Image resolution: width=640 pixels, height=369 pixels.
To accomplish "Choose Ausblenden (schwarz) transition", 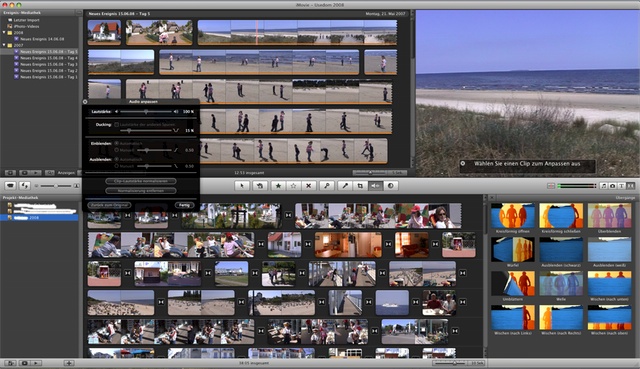I will coord(561,249).
